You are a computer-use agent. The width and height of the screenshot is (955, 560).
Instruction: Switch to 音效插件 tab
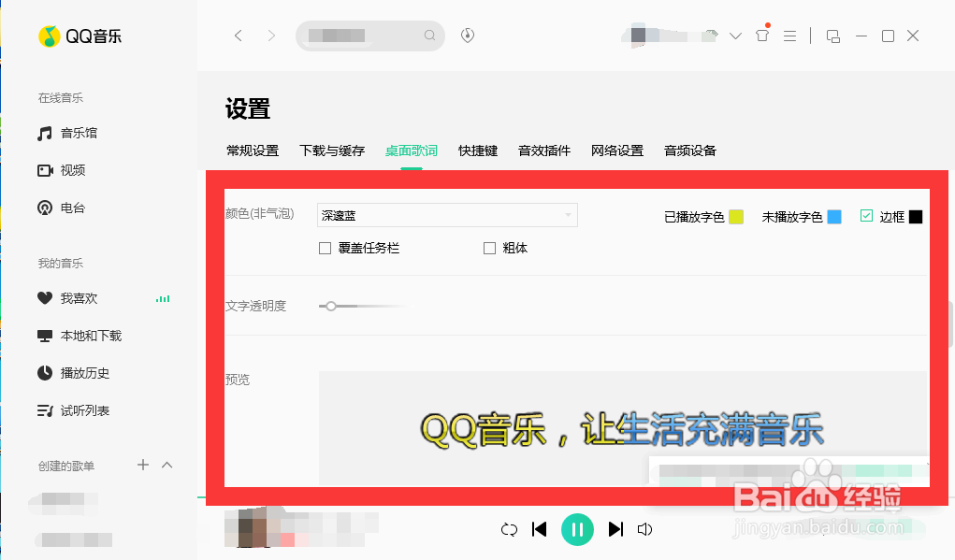click(544, 151)
